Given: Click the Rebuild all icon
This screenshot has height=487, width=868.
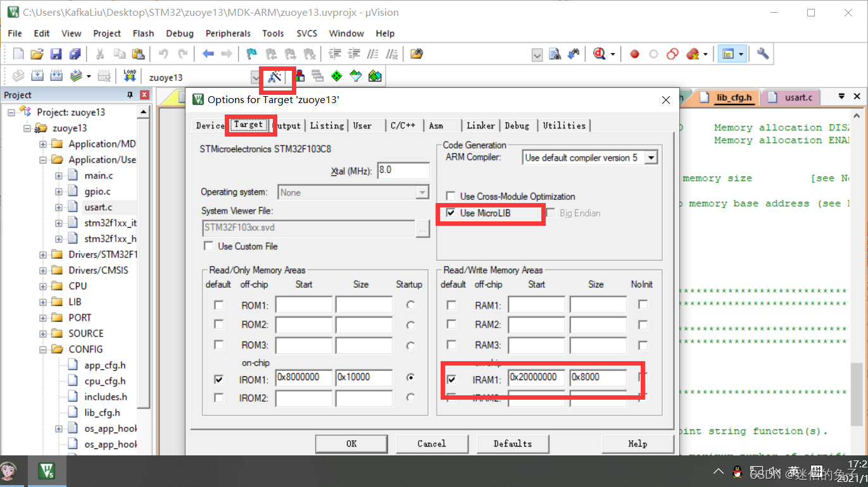Looking at the screenshot, I should tap(56, 77).
